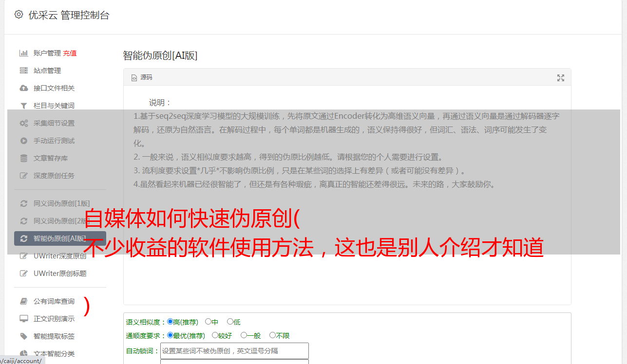Click the tag icon for 智能提取标签
Screen dimensions: 627x364
[x=23, y=336]
